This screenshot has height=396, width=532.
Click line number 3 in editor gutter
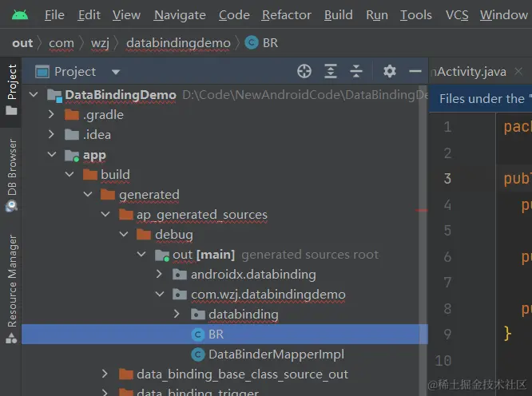coord(447,179)
